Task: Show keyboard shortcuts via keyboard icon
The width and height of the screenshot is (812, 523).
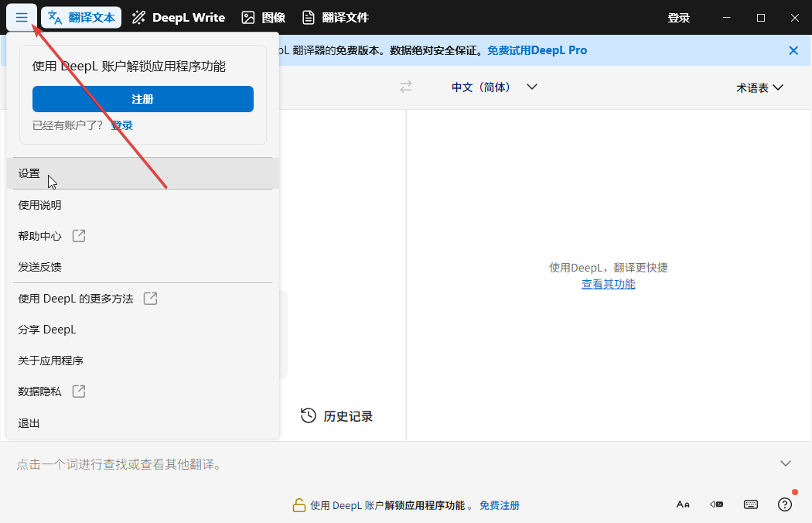Action: (750, 504)
